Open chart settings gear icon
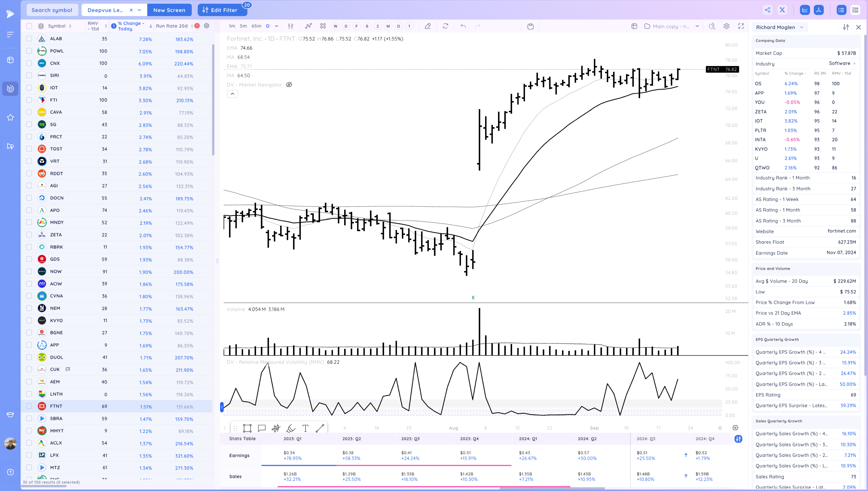The height and width of the screenshot is (491, 868). point(727,26)
